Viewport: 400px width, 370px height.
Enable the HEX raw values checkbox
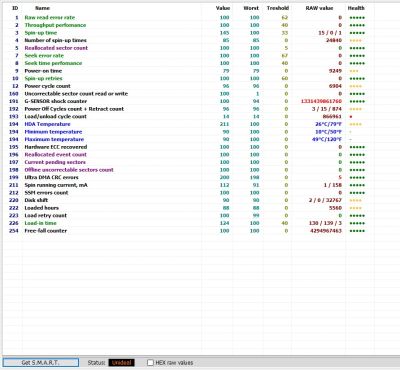click(x=150, y=362)
